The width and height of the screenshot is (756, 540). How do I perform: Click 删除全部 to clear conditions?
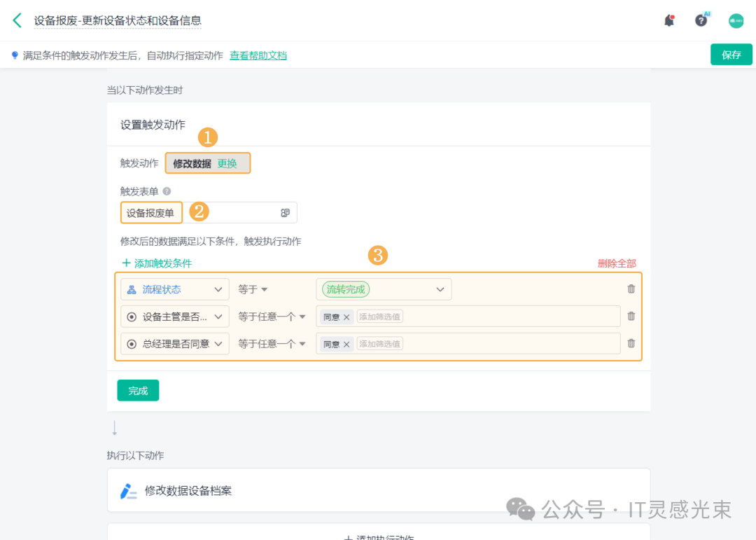point(617,263)
